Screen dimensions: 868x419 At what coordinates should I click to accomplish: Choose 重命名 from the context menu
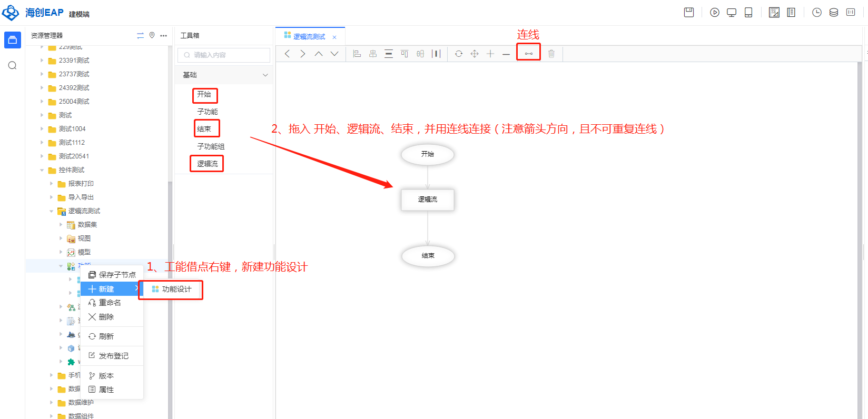tap(110, 303)
